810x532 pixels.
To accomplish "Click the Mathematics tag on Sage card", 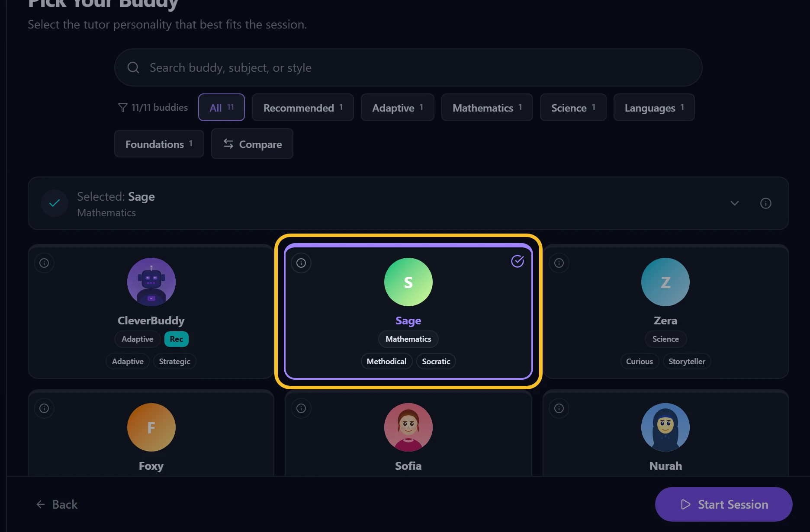I will [x=408, y=339].
